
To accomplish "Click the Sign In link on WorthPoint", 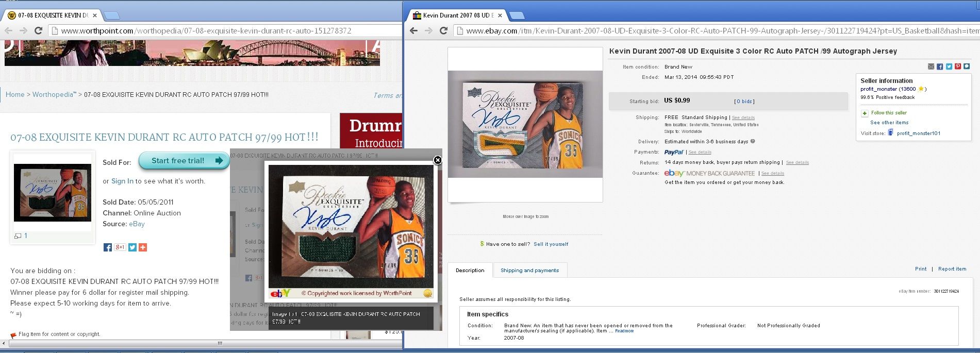I will (122, 181).
